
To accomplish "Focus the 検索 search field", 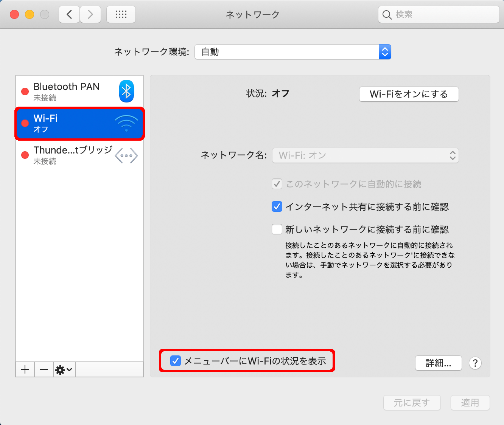I will click(x=439, y=15).
